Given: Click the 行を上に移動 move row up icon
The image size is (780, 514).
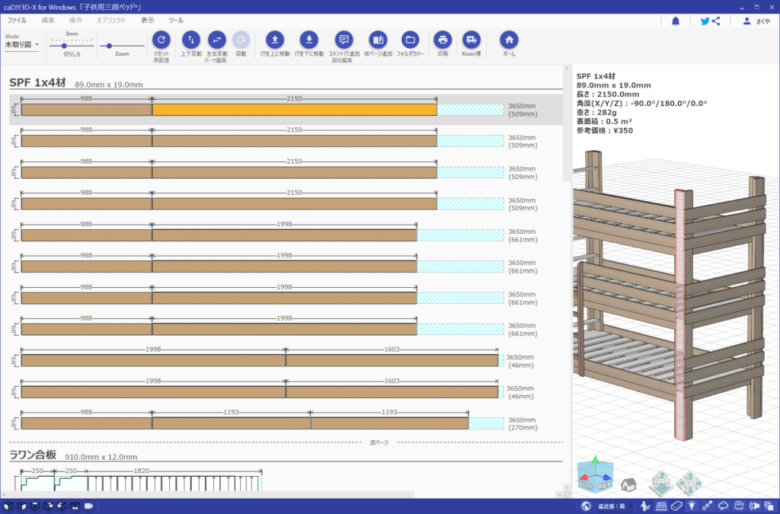Looking at the screenshot, I should point(275,40).
